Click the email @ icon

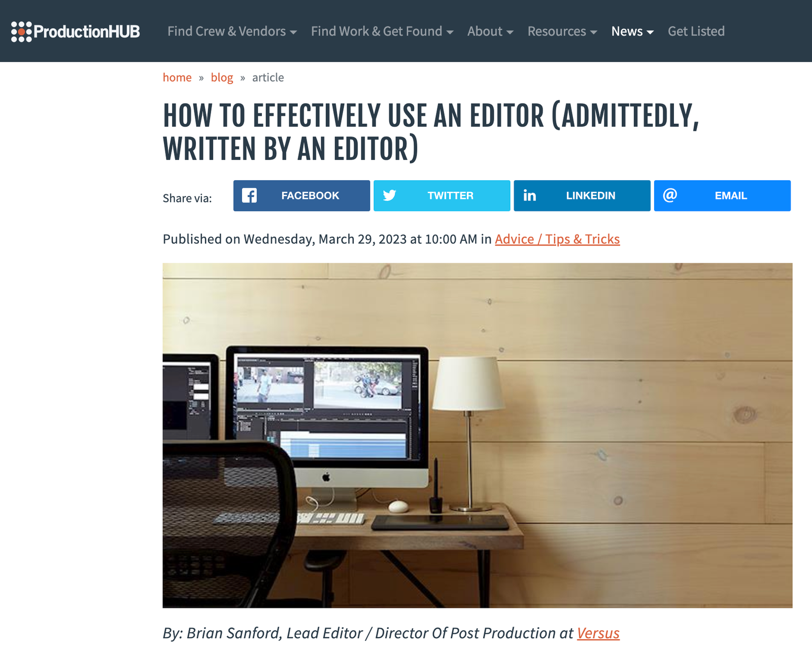click(670, 195)
